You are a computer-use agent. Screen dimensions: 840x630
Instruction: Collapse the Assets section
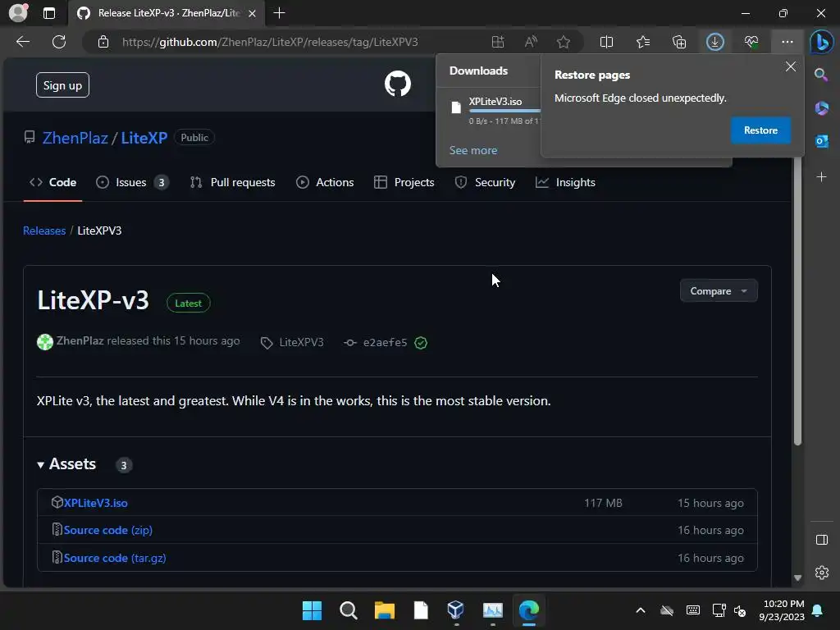(x=66, y=464)
